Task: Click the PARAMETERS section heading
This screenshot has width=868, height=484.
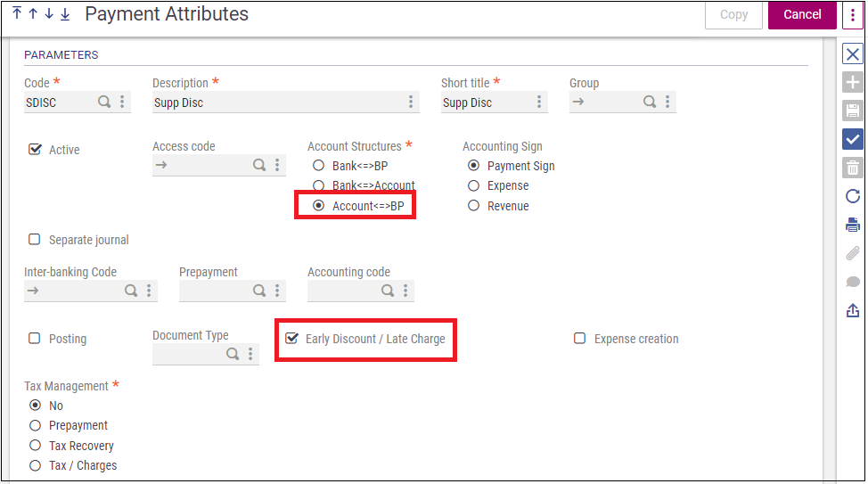Action: pyautogui.click(x=61, y=55)
